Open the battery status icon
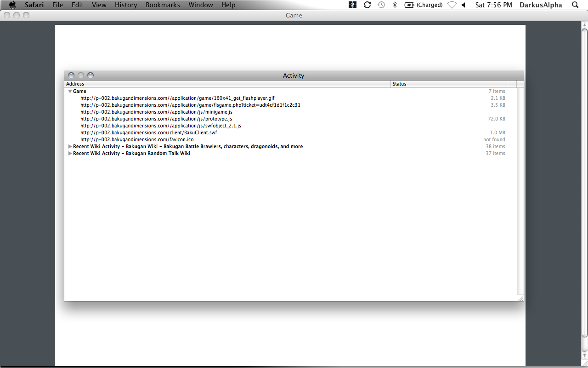Screen dimensions: 588x368 tap(409, 5)
